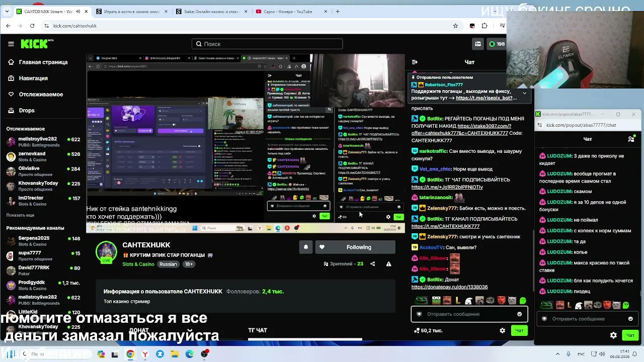Expand the pinned message chevron
This screenshot has height=362, width=644.
524,93
